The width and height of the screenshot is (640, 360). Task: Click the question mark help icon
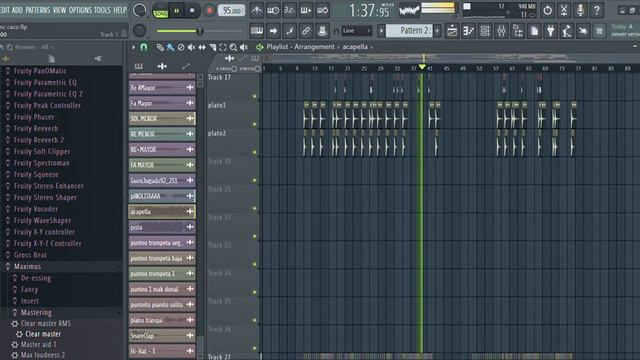click(597, 10)
